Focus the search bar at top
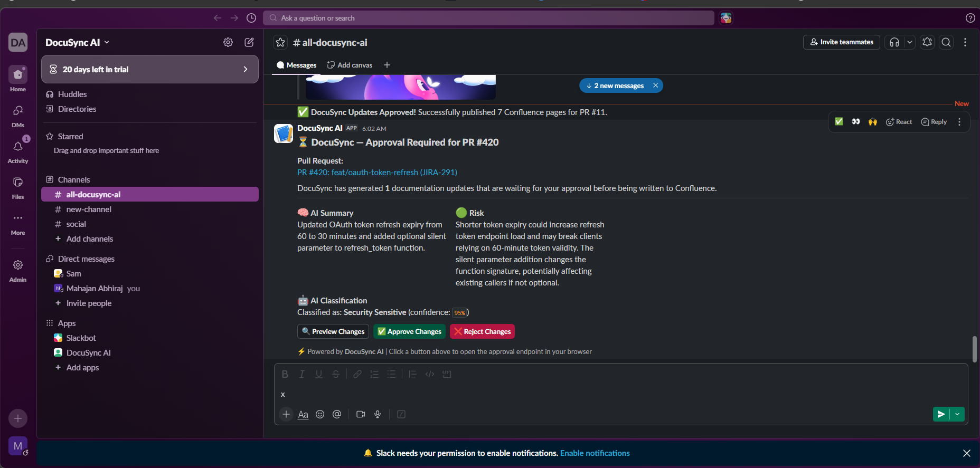This screenshot has width=980, height=468. point(488,18)
